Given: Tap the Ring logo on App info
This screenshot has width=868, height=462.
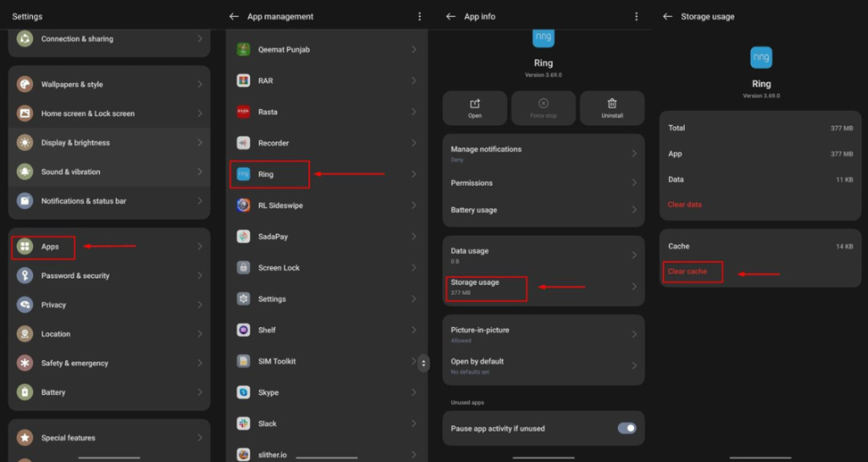Looking at the screenshot, I should [x=543, y=37].
